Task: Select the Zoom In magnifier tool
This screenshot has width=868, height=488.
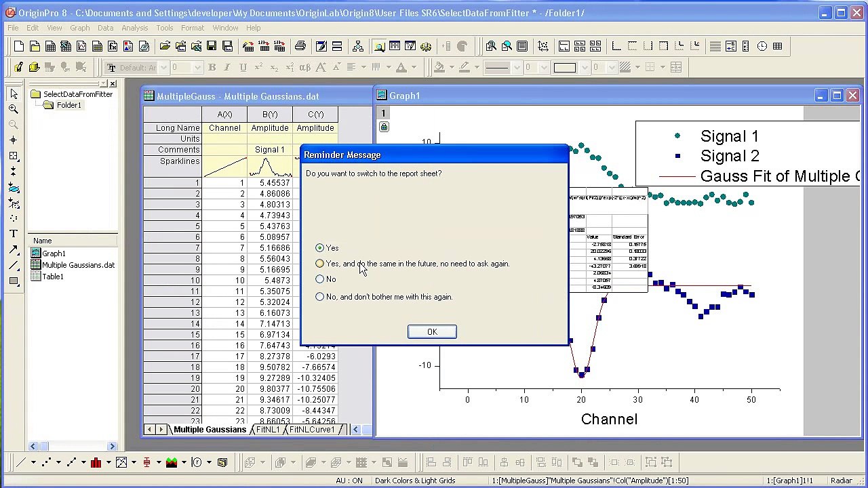Action: click(x=14, y=109)
